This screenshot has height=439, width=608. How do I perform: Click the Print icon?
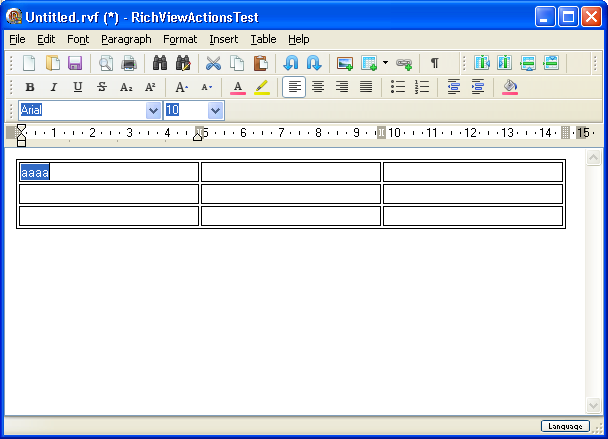pos(129,63)
